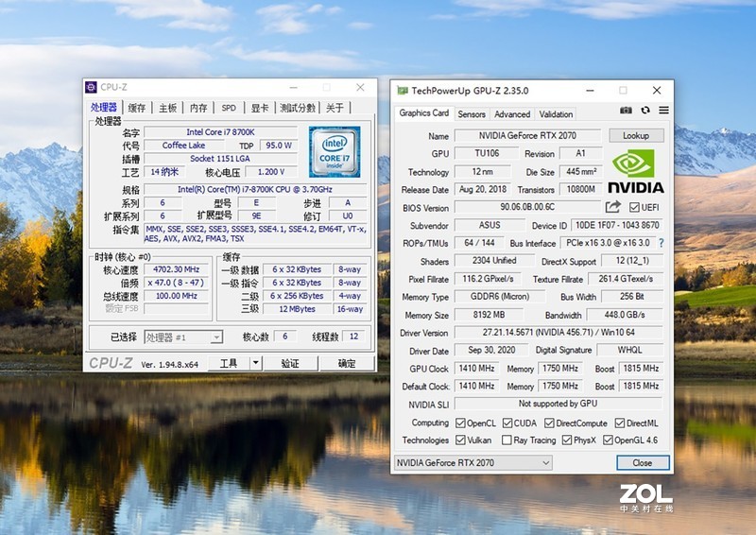
Task: Click the Bandwidth 448.0 GB/s value
Action: coord(625,315)
